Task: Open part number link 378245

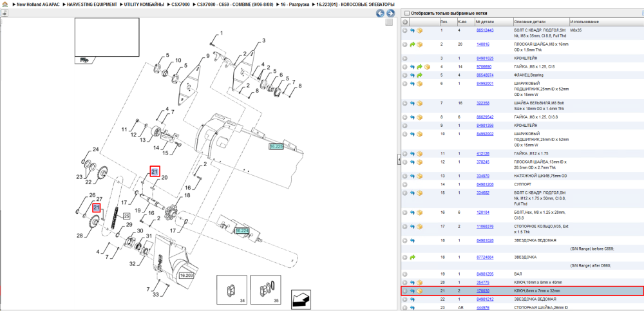Action: [482, 162]
